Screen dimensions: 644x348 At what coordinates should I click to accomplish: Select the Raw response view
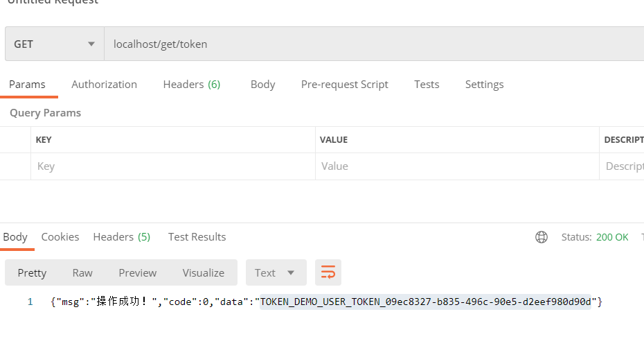(x=82, y=272)
